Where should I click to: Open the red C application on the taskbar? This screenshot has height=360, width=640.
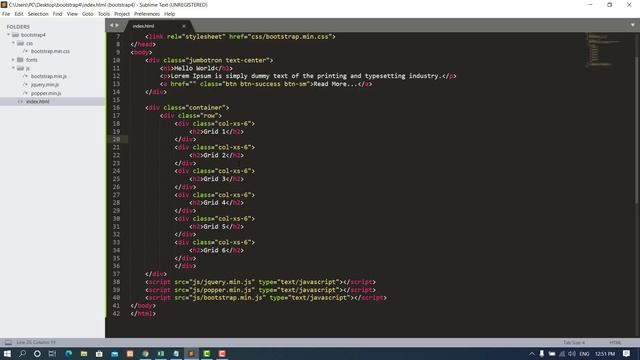222,353
